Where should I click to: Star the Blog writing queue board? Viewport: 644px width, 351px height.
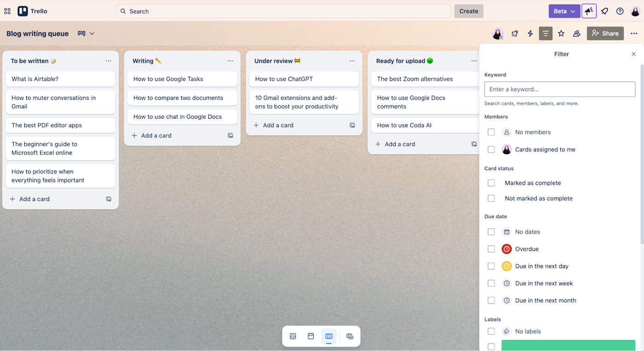561,33
